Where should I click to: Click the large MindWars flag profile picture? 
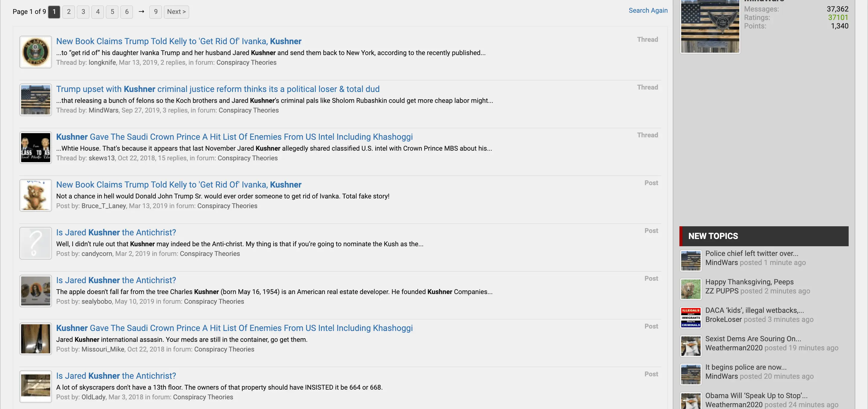(710, 26)
